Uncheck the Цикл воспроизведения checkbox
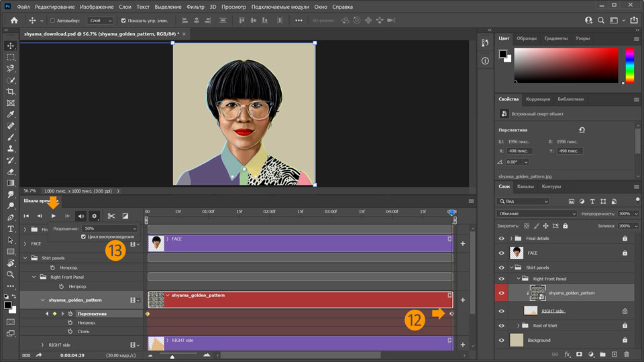 coord(83,237)
